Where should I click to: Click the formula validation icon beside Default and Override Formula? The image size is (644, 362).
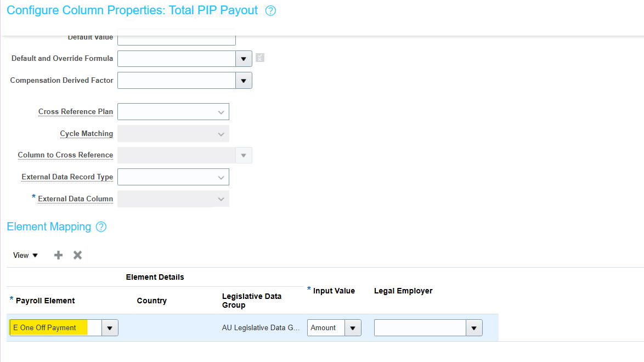pyautogui.click(x=259, y=57)
